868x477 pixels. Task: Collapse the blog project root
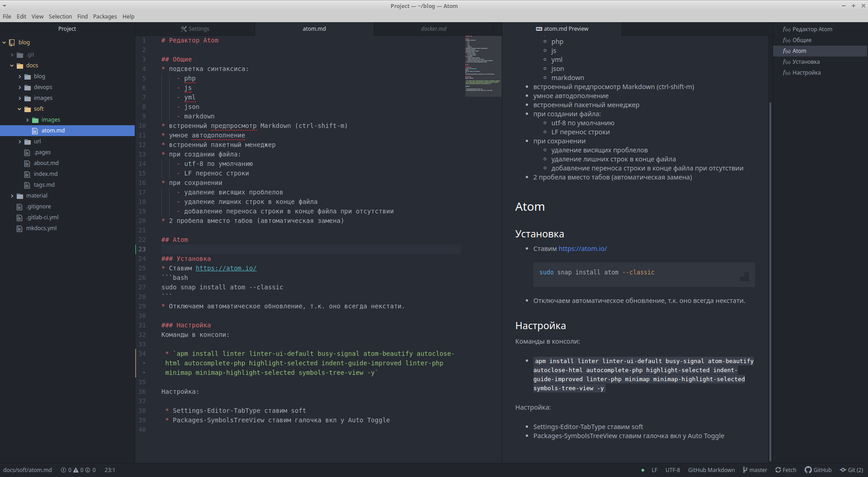[4, 43]
